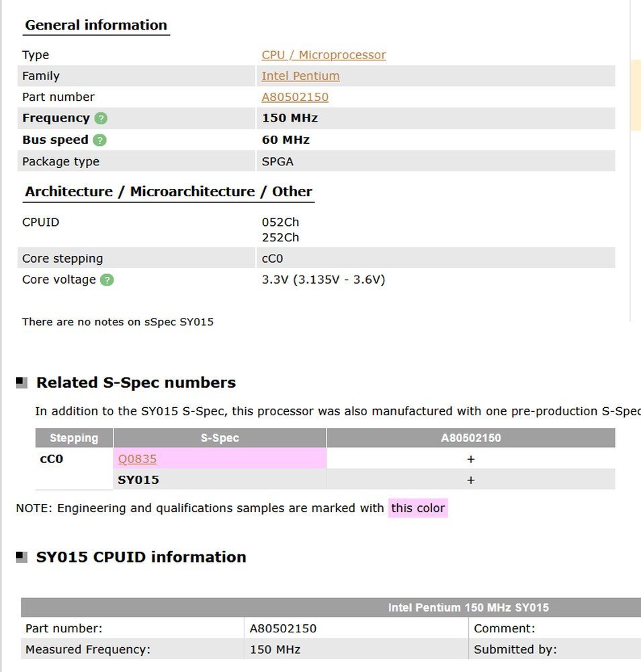Show help icon next to Frequency
641x672 pixels.
[101, 118]
